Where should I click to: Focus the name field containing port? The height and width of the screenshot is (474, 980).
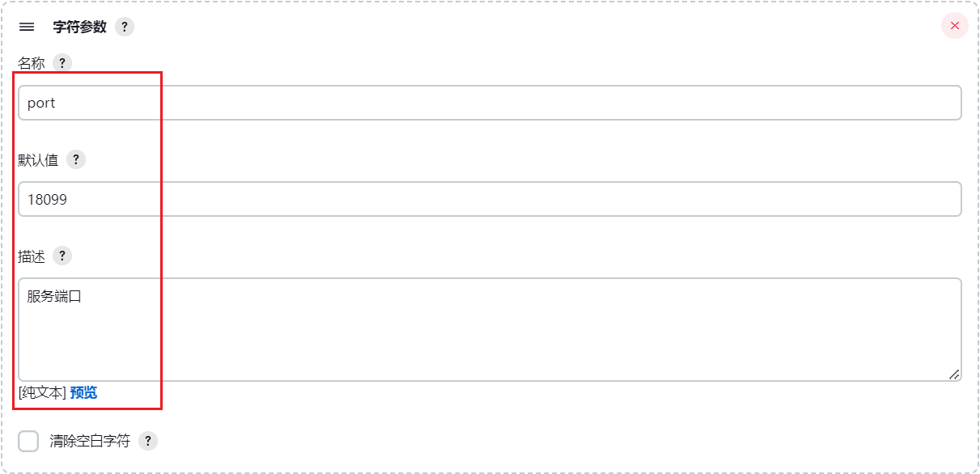click(489, 103)
